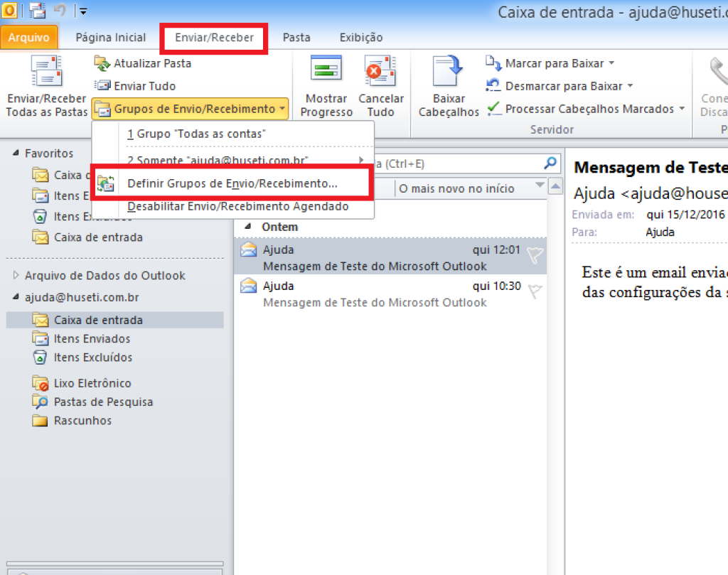
Task: Click envelope icon of qui 10:30 Ajuda message
Action: pos(248,286)
